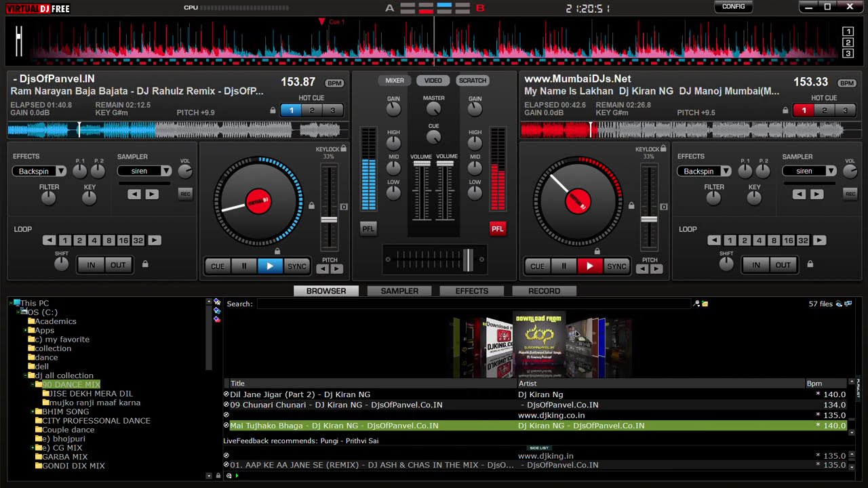Viewport: 868px width, 488px height.
Task: Open the right deck effects dropdown Backspin
Action: pyautogui.click(x=704, y=171)
